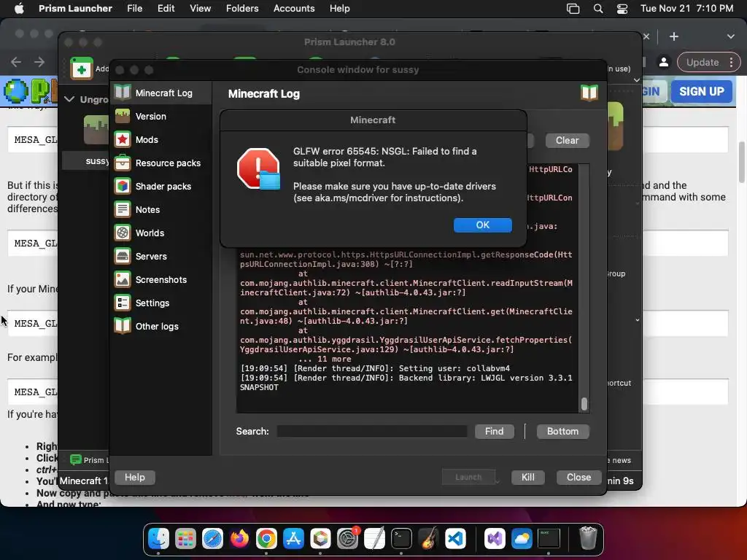Screen dimensions: 747x560
Task: Click Add Instance icon in Prism Launcher window
Action: click(x=82, y=69)
